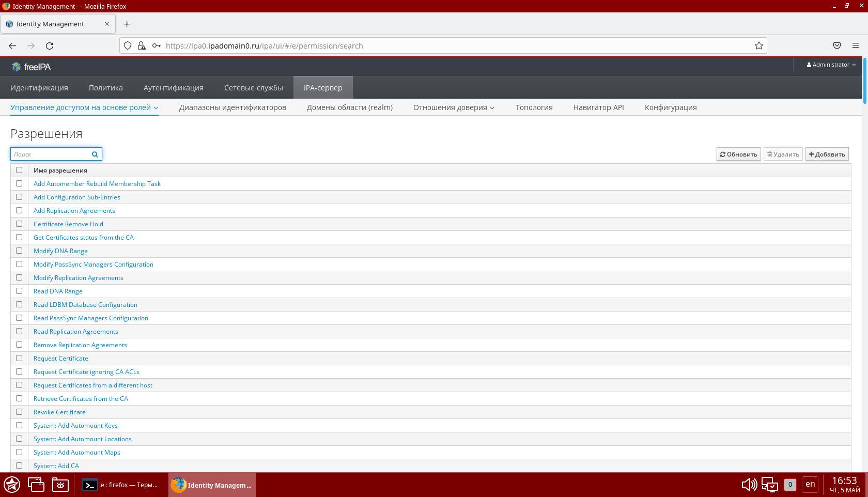
Task: Open the Revoke Certificate permission link
Action: pyautogui.click(x=59, y=412)
